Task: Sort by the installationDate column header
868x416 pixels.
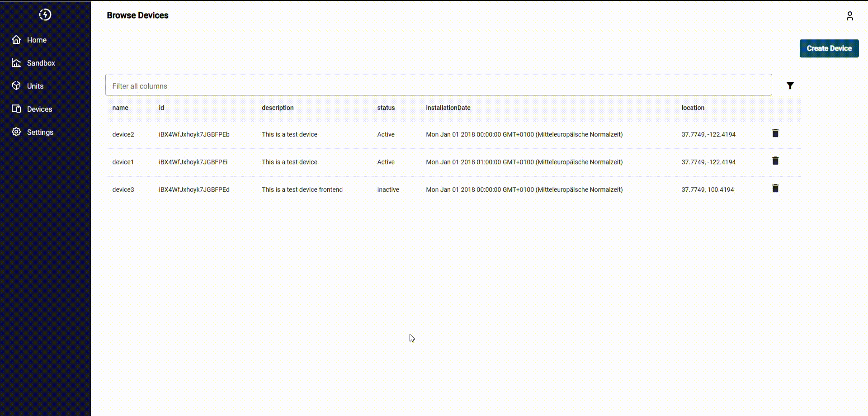Action: (448, 108)
